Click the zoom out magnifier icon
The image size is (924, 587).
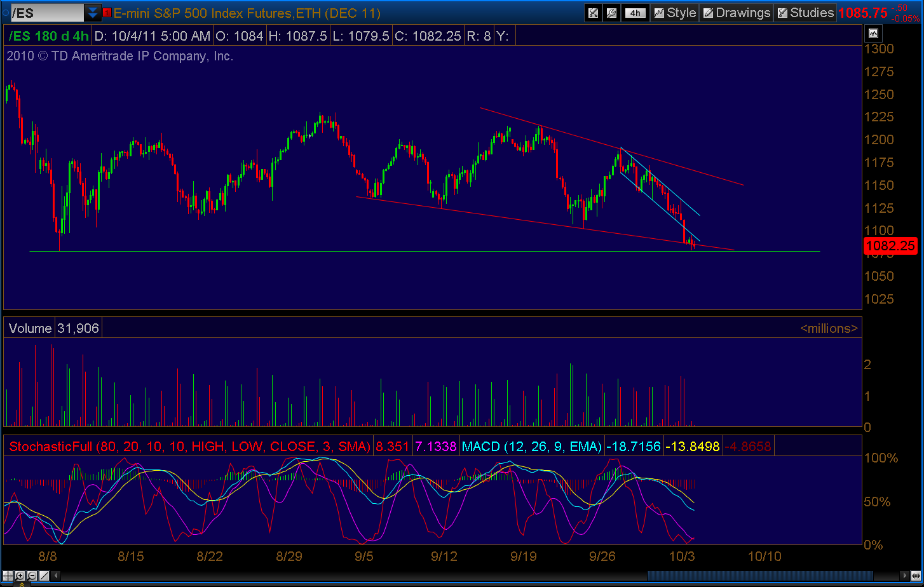[x=32, y=576]
